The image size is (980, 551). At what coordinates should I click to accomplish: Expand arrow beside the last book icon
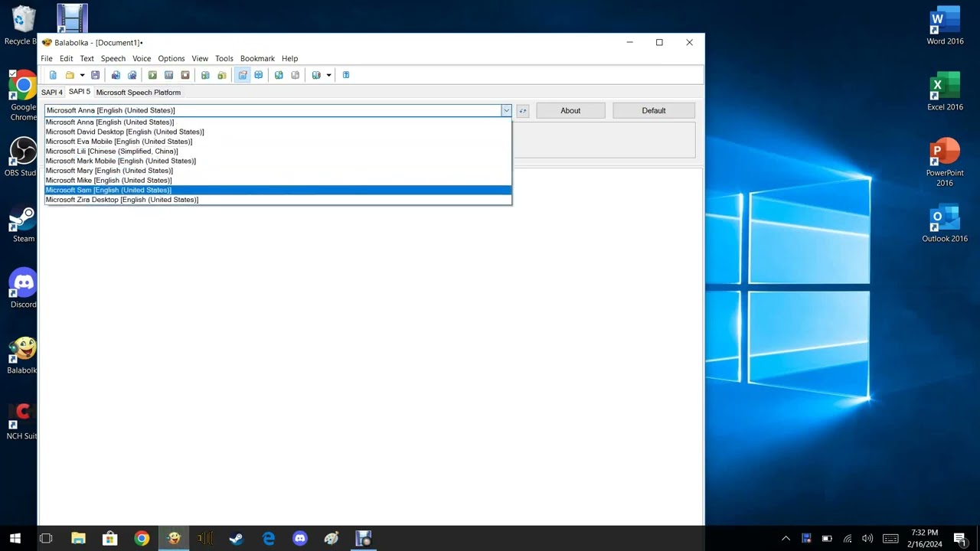(x=328, y=75)
